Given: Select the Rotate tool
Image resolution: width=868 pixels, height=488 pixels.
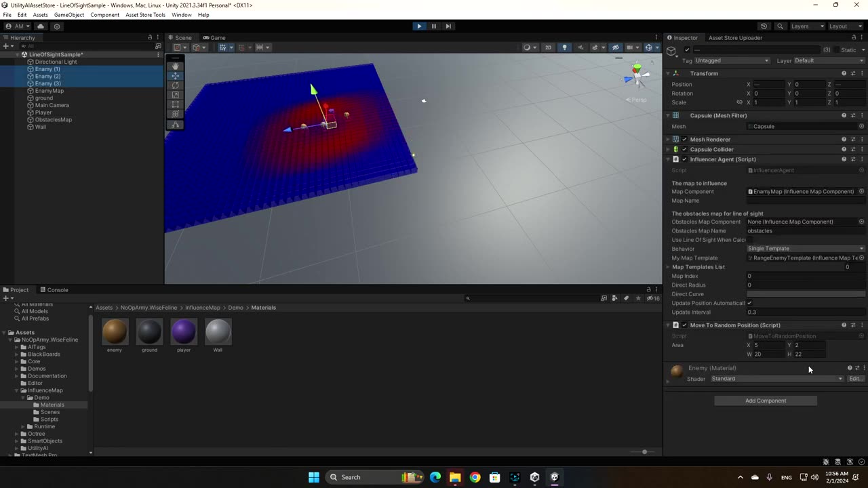Looking at the screenshot, I should click(176, 85).
